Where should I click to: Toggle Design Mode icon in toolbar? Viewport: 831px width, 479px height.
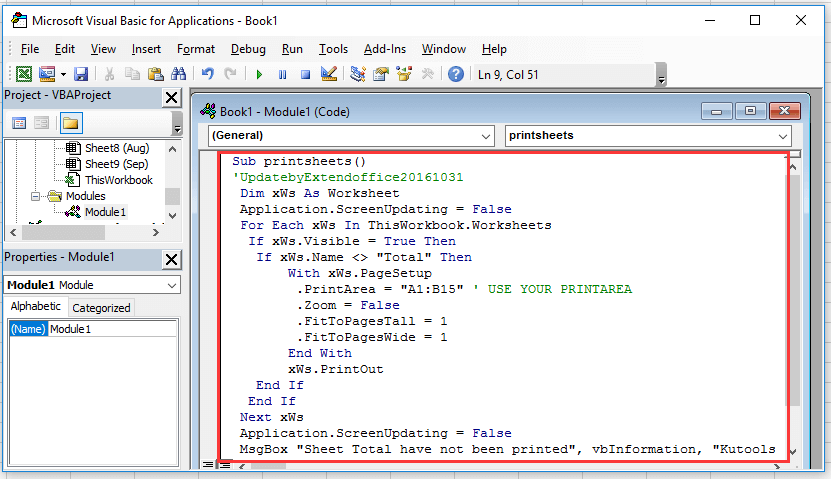click(328, 74)
